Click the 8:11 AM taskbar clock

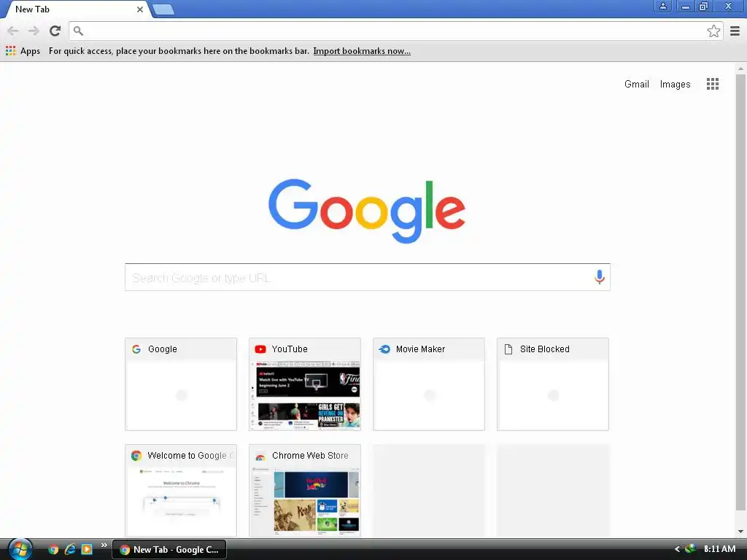719,549
